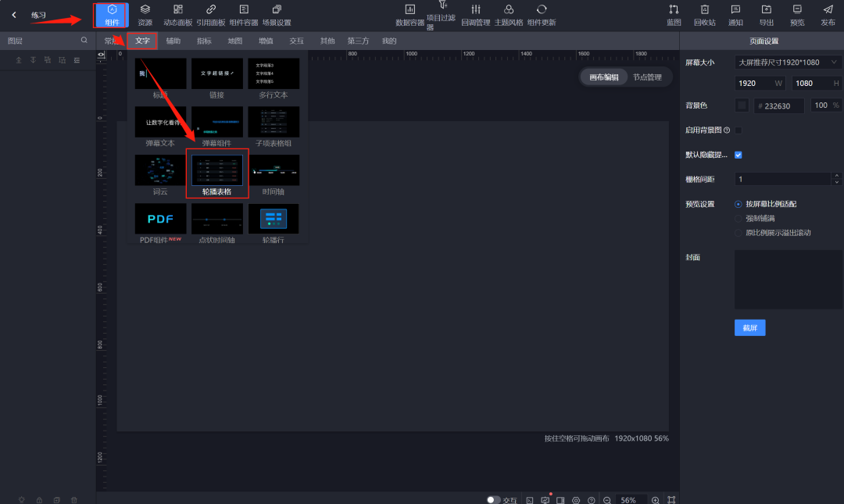Click the 背景色 color swatch
844x504 pixels.
[742, 105]
